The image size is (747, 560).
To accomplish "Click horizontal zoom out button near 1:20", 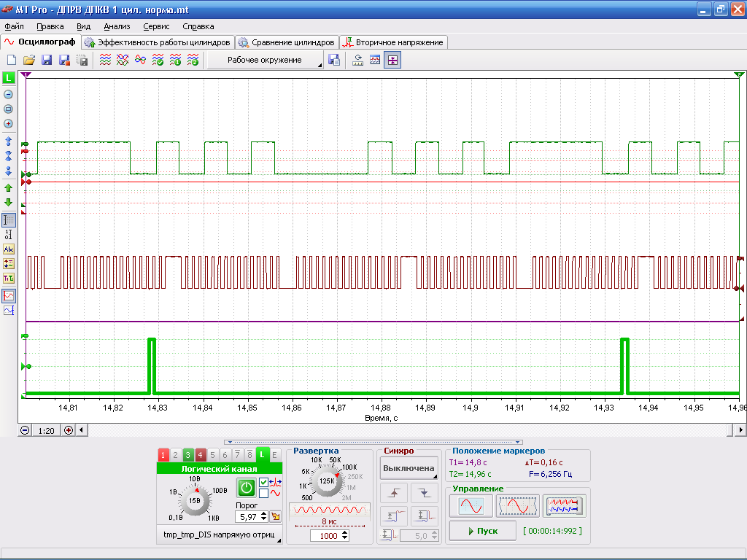I will coord(25,430).
